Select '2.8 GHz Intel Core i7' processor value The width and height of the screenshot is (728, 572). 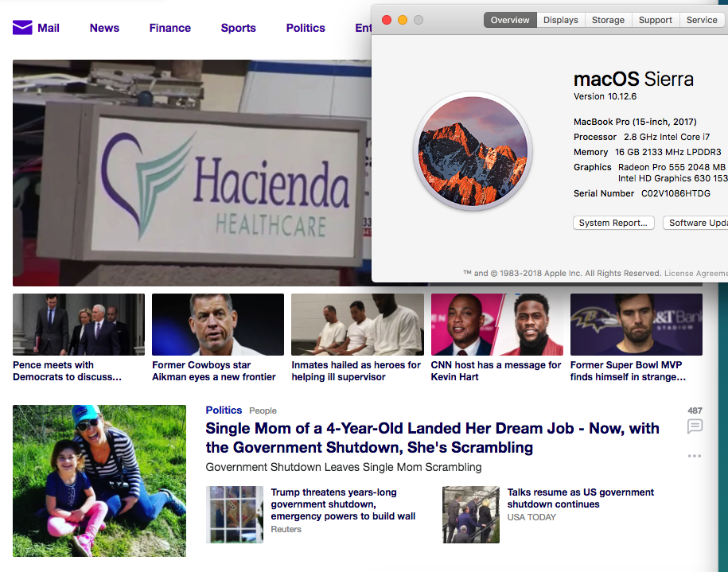click(667, 137)
